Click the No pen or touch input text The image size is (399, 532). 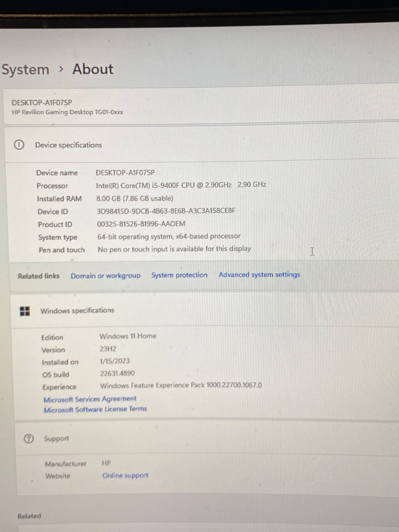(174, 249)
